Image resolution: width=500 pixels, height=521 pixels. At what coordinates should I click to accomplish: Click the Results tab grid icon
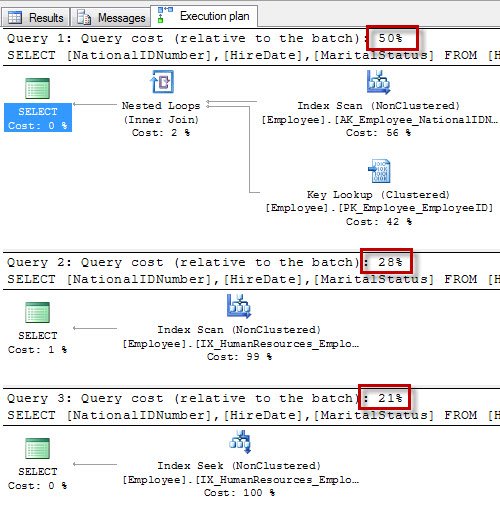15,17
